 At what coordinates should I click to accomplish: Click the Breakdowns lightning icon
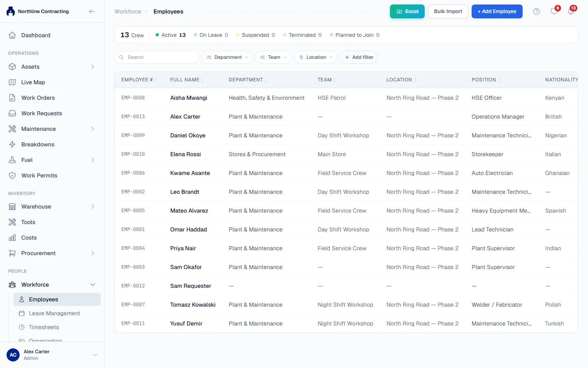13,144
